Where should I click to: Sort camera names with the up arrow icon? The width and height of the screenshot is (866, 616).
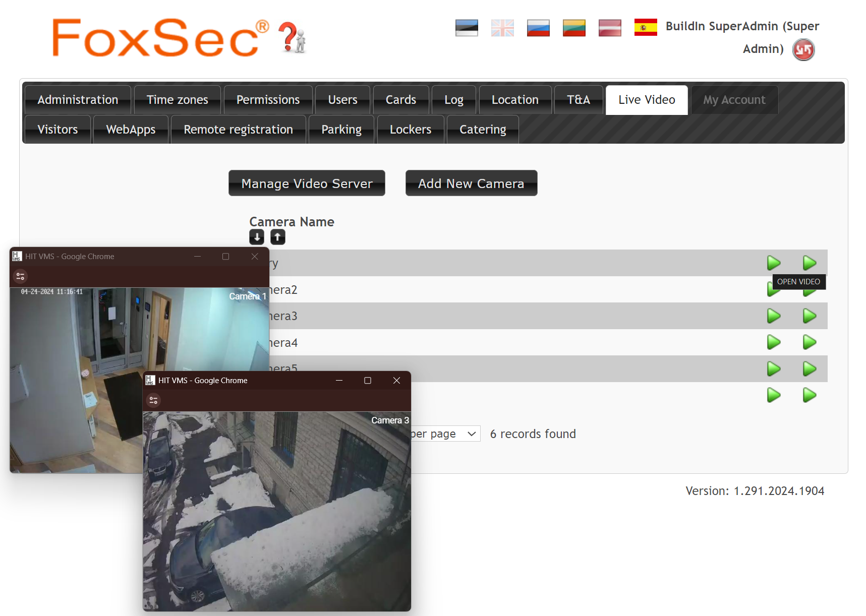(x=277, y=236)
